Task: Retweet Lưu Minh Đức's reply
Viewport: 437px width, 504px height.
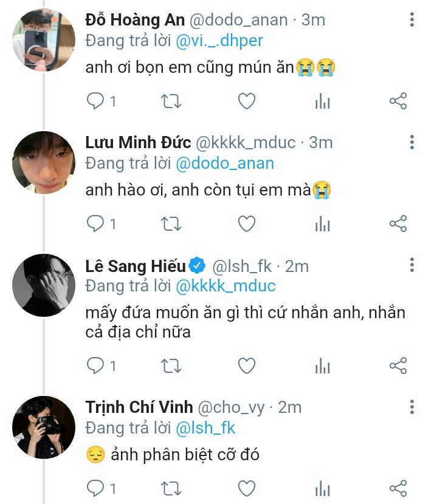Action: 171,224
